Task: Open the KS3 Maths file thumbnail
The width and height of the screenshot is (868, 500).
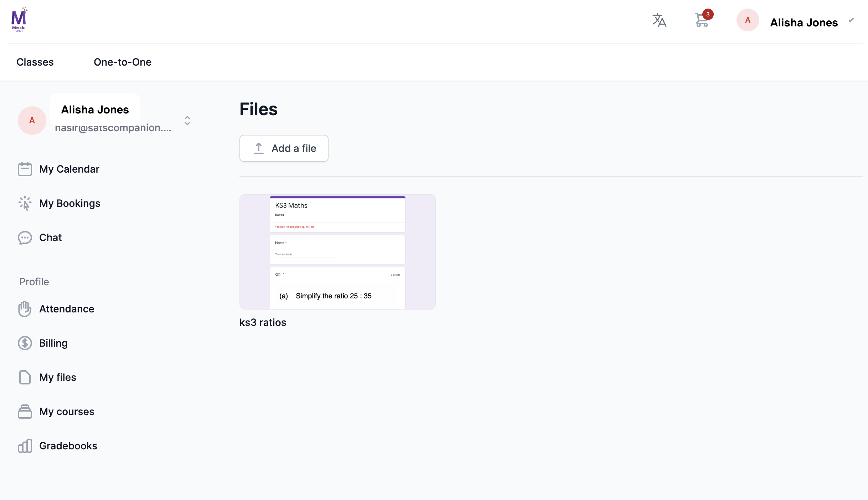Action: point(337,252)
